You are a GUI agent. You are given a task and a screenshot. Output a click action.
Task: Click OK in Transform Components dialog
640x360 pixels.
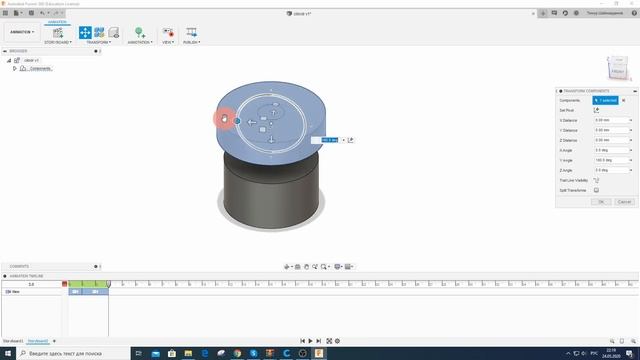point(601,202)
